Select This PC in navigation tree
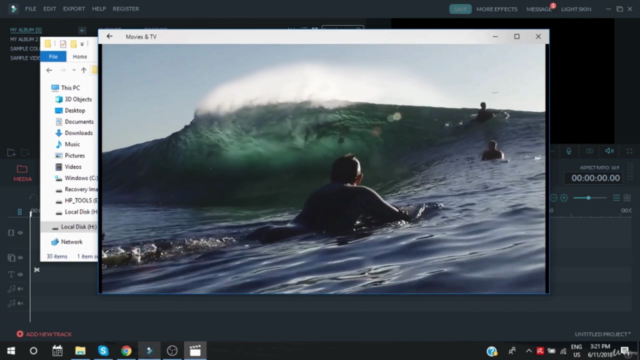The width and height of the screenshot is (640, 360). 70,88
